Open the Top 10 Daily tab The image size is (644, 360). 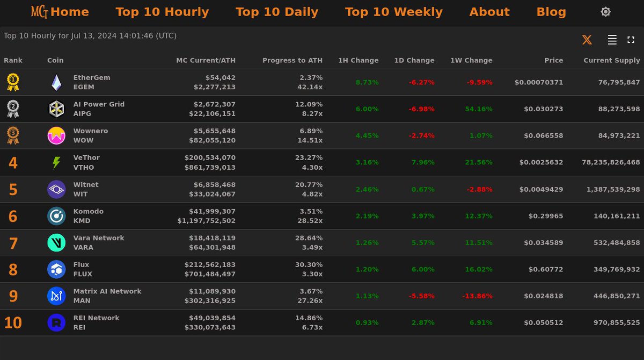277,12
